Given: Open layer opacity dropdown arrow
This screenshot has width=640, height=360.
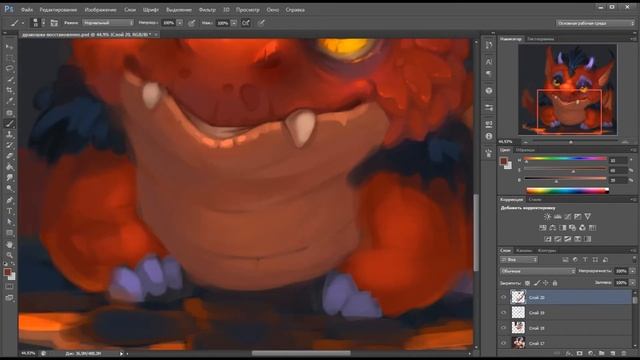Looking at the screenshot, I should [633, 271].
